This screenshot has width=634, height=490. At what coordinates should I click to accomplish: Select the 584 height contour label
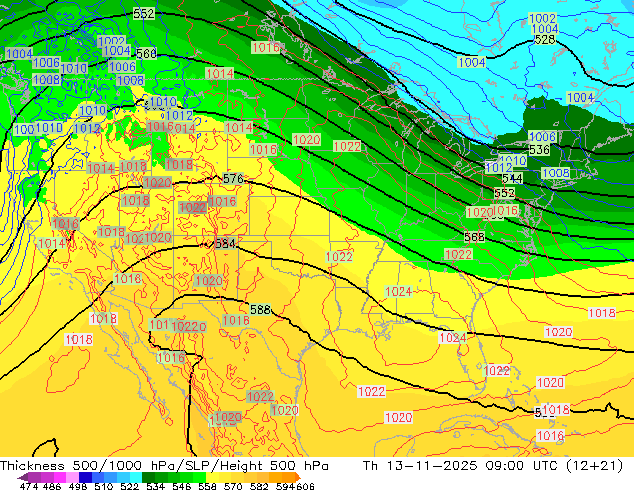[225, 243]
